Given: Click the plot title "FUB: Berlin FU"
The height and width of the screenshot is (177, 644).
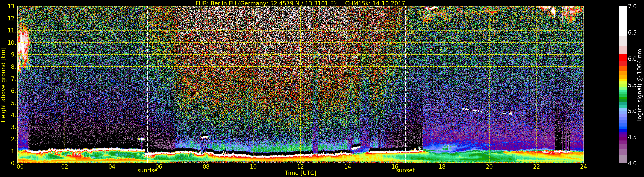Looking at the screenshot, I should pyautogui.click(x=300, y=3).
